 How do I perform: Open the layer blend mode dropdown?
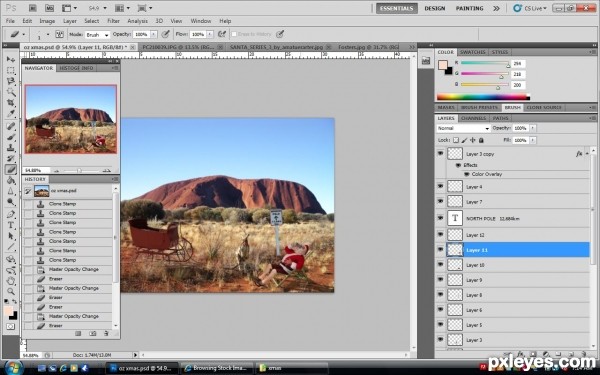(463, 128)
